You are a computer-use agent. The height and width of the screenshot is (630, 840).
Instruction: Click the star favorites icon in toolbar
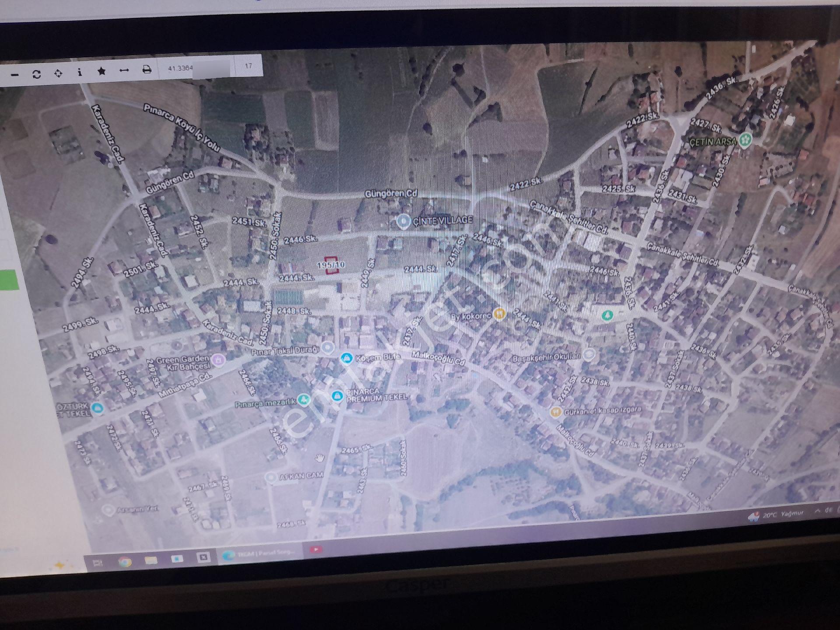[101, 71]
